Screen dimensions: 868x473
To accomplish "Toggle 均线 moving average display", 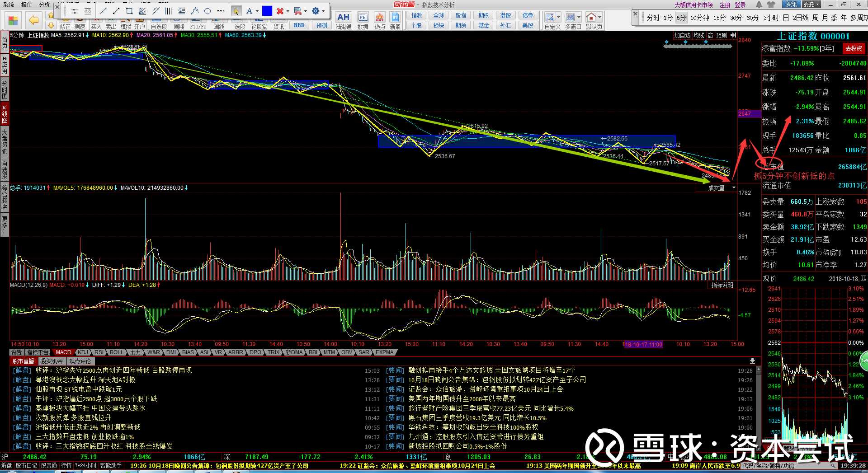I will (699, 35).
